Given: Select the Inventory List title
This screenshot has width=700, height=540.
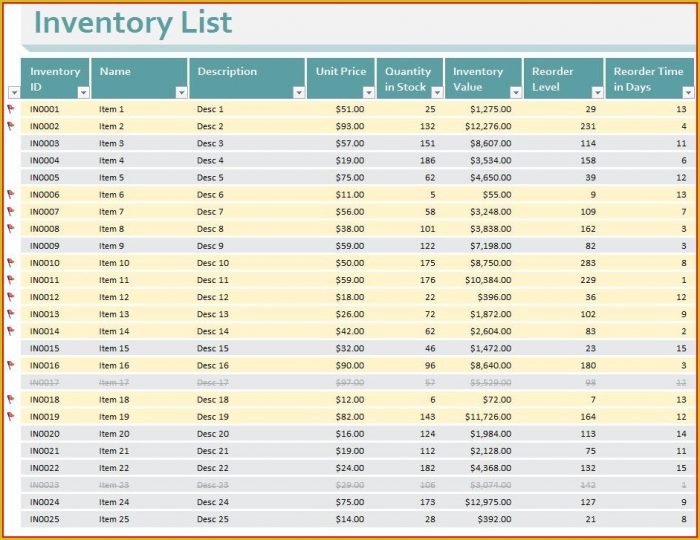Looking at the screenshot, I should 133,22.
